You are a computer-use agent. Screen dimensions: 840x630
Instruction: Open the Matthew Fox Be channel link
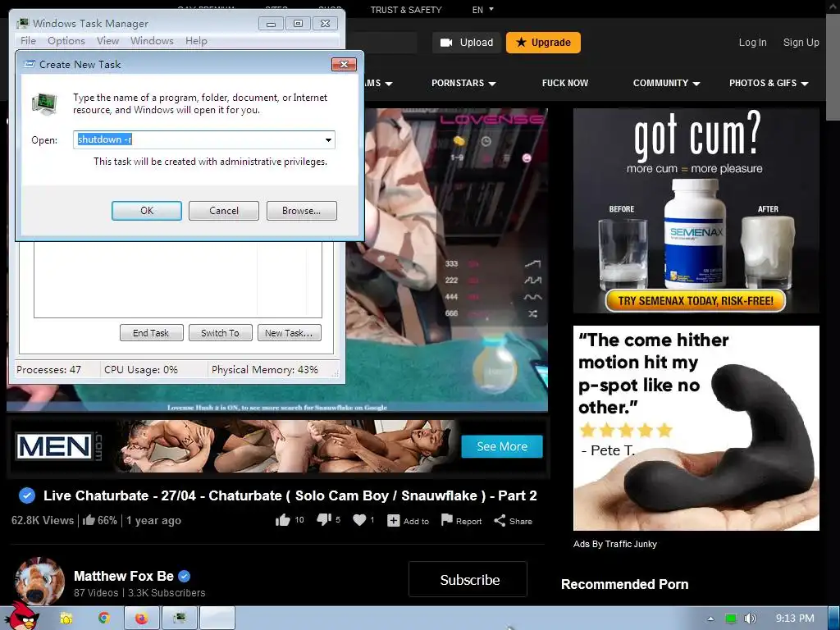124,576
